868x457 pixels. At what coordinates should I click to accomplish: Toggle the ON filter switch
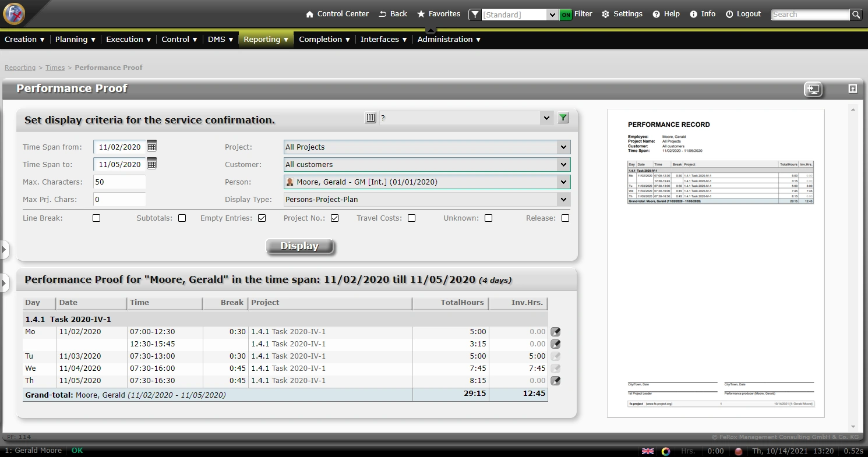566,15
